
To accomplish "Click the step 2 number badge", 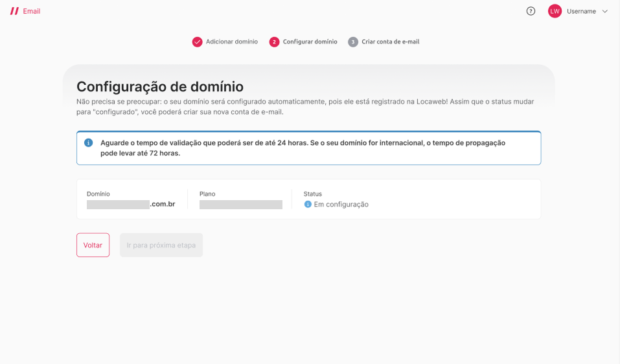I will 274,42.
